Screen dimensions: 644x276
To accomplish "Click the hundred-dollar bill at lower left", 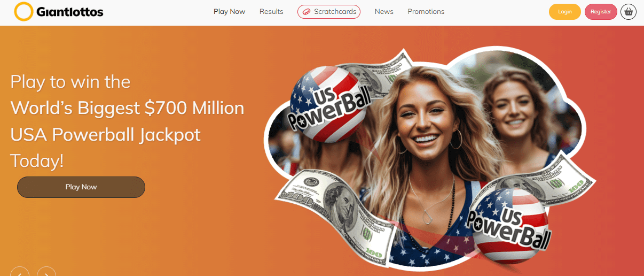I will tap(336, 214).
